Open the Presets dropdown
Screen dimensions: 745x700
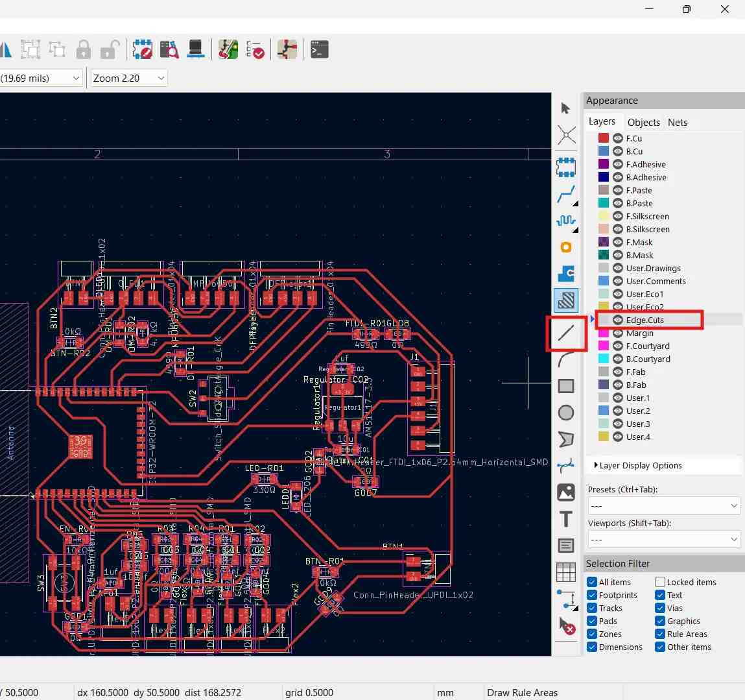tap(663, 505)
